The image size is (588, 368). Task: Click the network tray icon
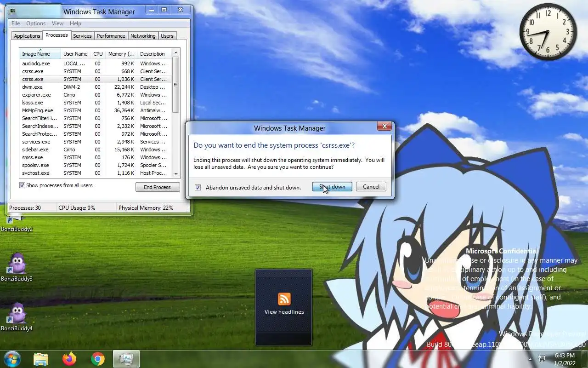(542, 359)
